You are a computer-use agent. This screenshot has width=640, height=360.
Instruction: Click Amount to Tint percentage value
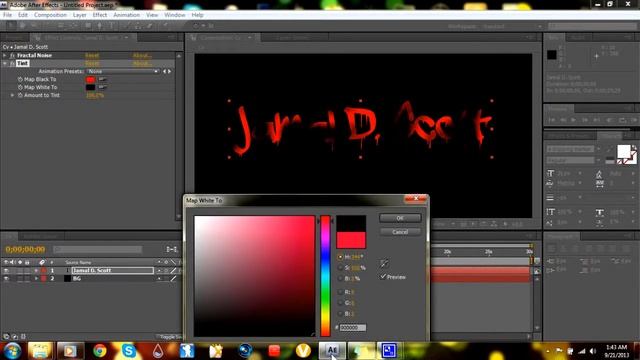click(95, 95)
